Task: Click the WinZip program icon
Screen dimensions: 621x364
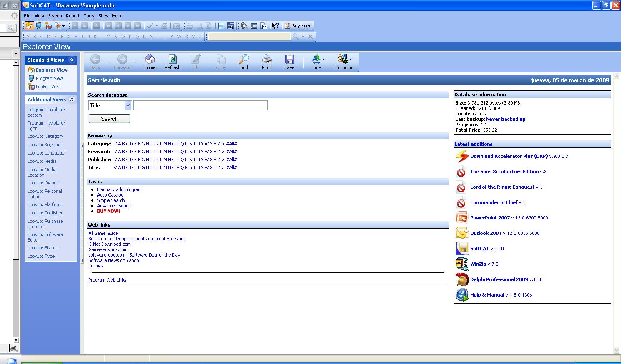Action: 462,264
